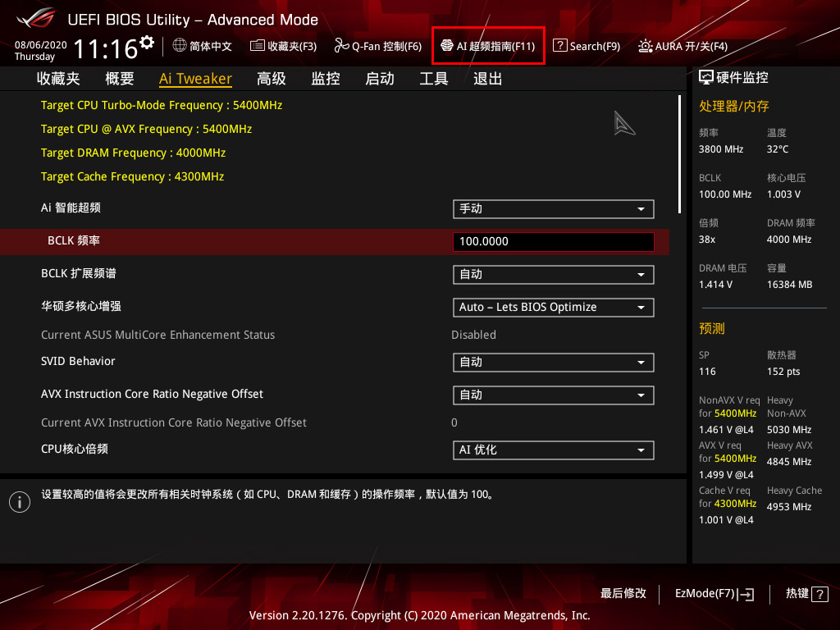Click the 08/06/2020 date display

coord(41,45)
